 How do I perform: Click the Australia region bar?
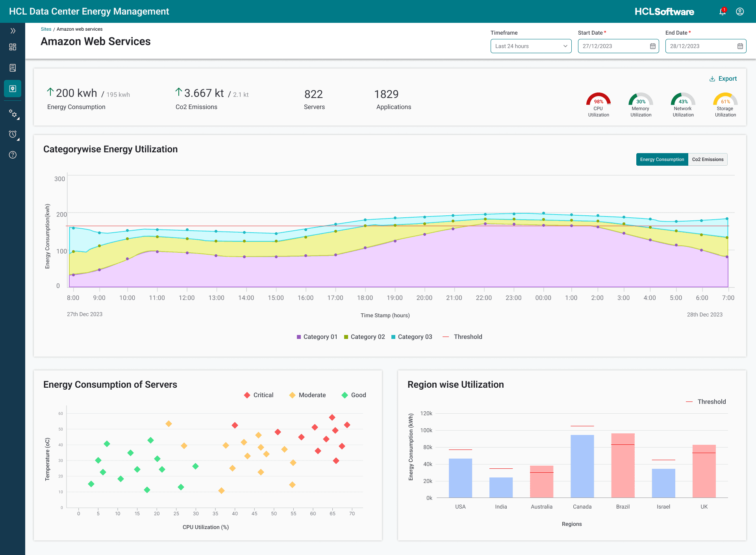(x=541, y=481)
